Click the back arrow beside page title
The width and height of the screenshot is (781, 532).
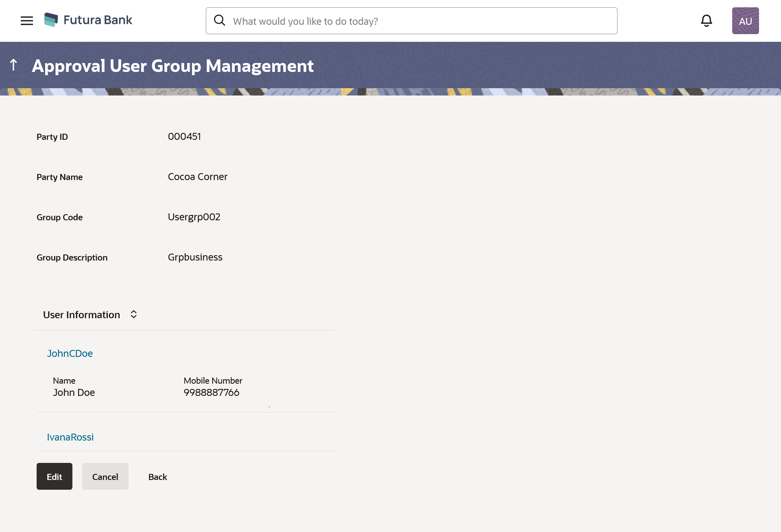click(13, 65)
